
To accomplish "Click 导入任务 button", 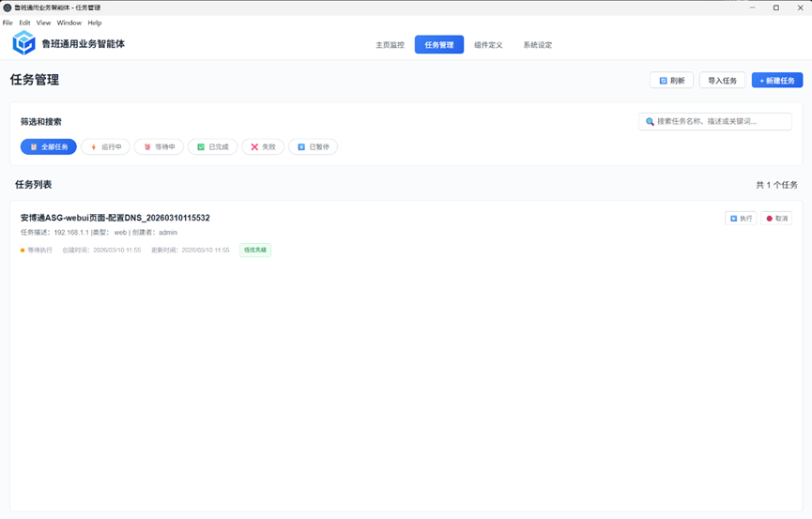I will pos(722,81).
